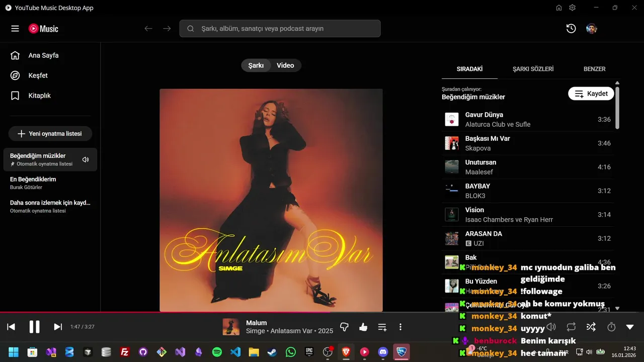Save the queue with Kaydet
This screenshot has width=644, height=362.
591,94
